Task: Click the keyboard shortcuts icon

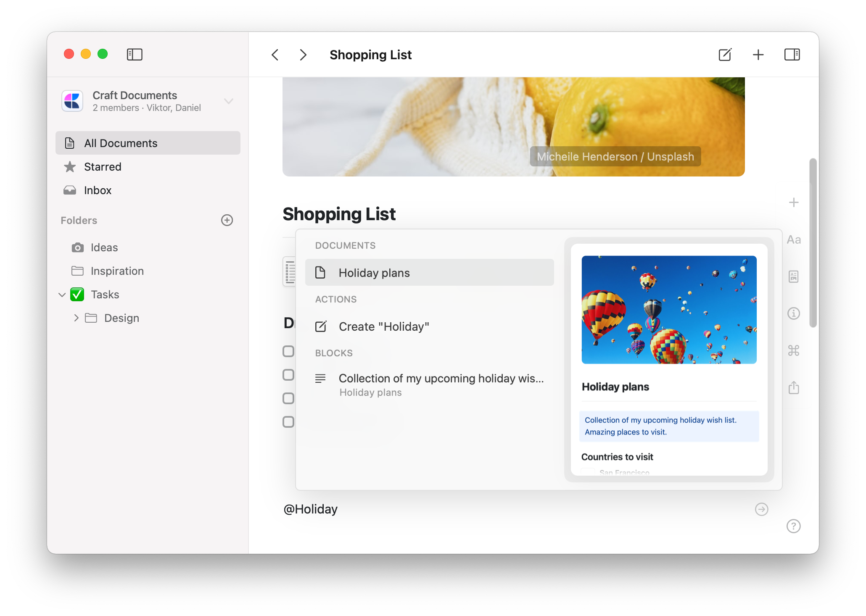Action: point(795,349)
